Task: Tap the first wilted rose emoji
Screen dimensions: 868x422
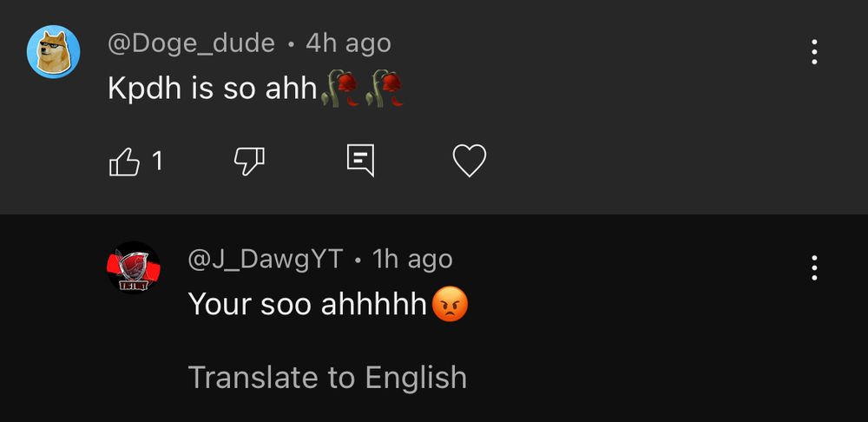Action: (x=340, y=88)
